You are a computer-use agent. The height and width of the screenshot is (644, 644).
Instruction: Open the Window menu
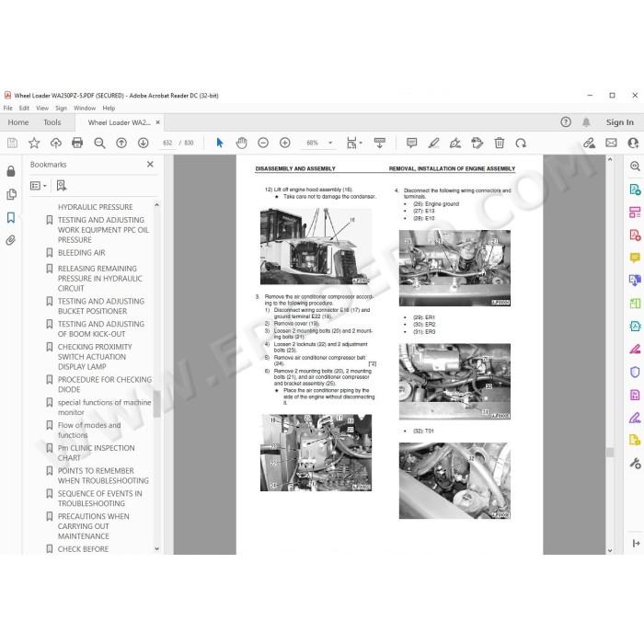coord(85,108)
